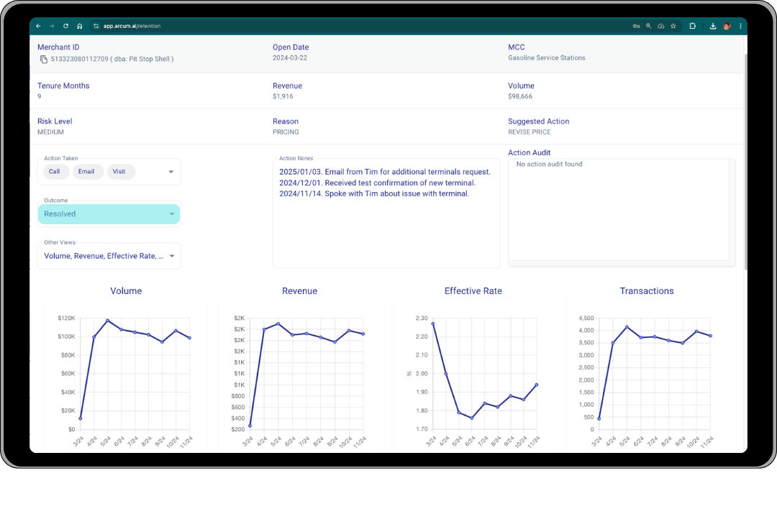
Task: Click into the Action Notes text area
Action: [386, 214]
